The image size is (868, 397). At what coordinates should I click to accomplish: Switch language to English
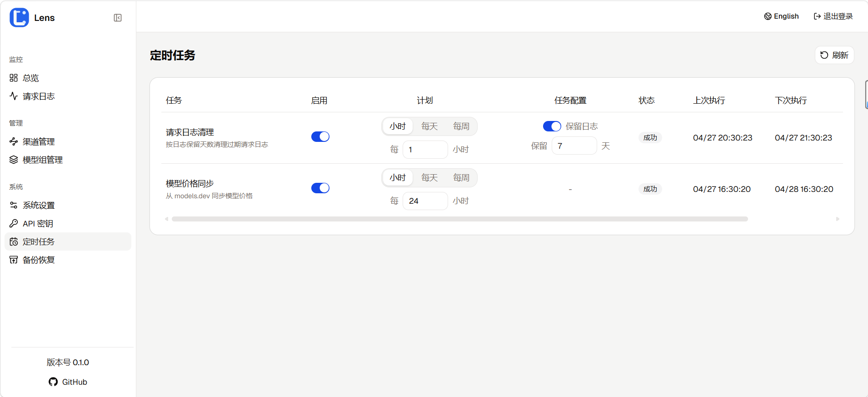781,16
